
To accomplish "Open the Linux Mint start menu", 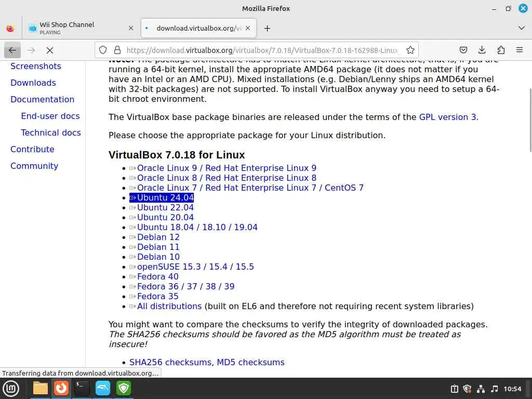I will (x=11, y=389).
